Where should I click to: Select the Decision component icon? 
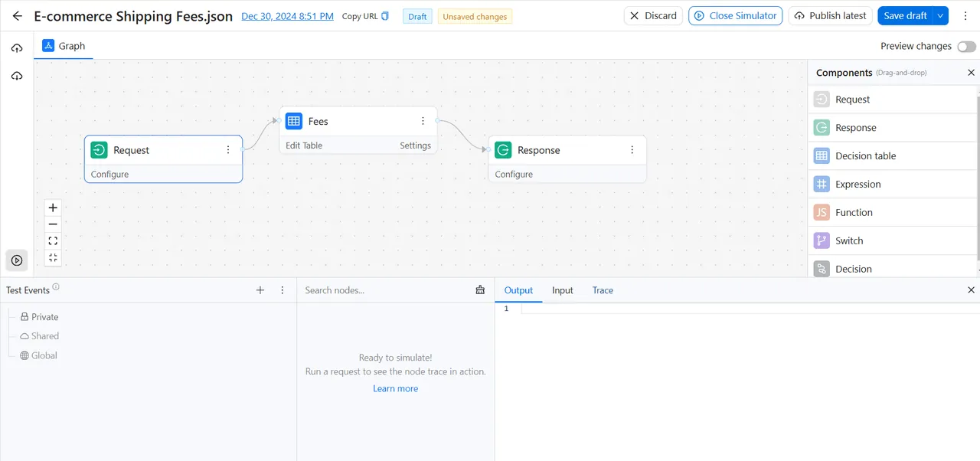pos(822,269)
